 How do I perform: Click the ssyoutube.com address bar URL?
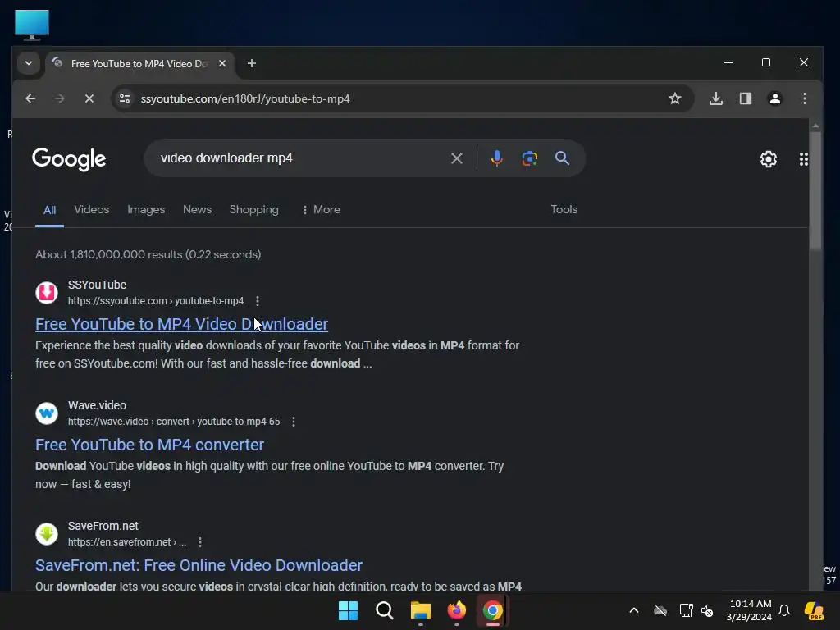(245, 98)
